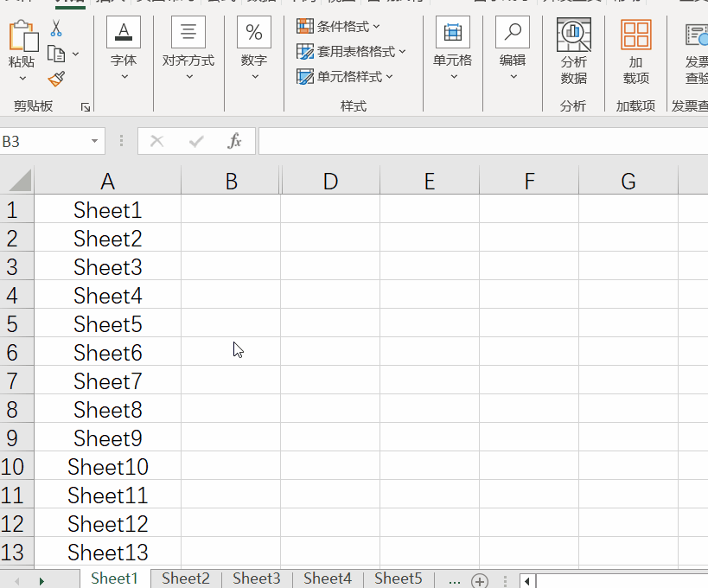Switch to Sheet4 tab
The image size is (708, 588).
(x=328, y=578)
